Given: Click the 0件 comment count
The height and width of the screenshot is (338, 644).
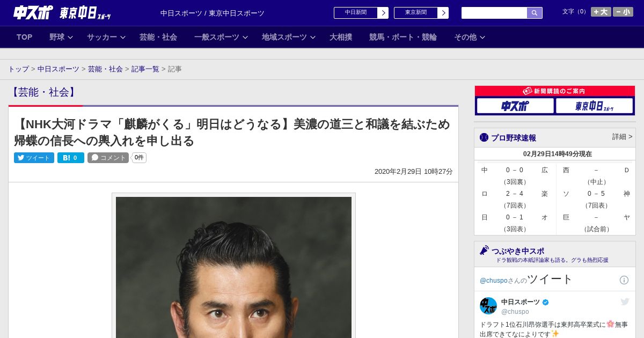Looking at the screenshot, I should point(139,158).
